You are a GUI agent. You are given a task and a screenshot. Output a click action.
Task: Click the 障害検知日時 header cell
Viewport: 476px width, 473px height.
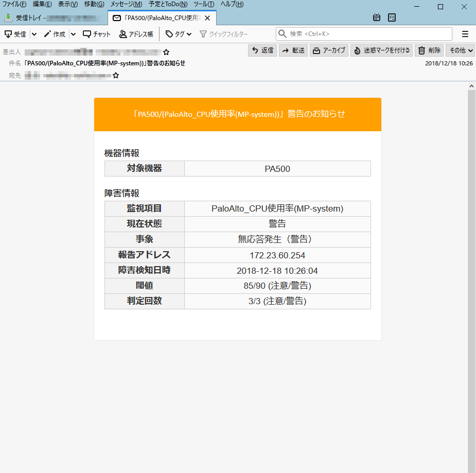[145, 271]
